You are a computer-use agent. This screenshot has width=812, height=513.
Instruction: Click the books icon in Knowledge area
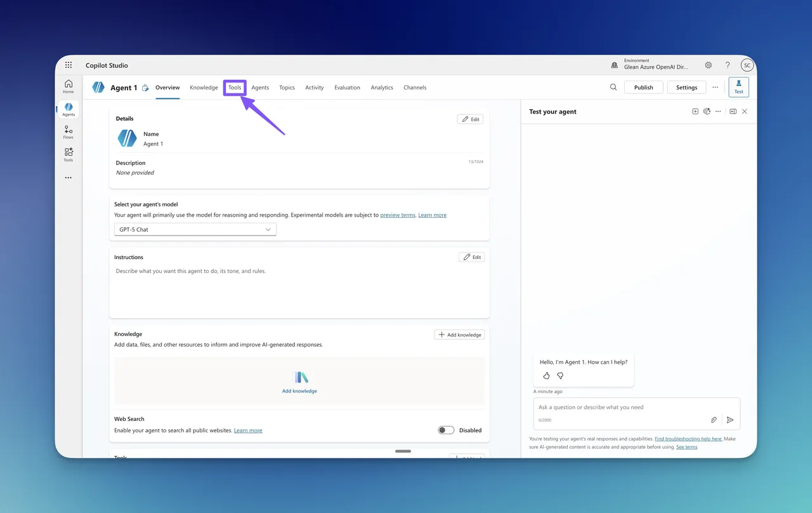301,378
